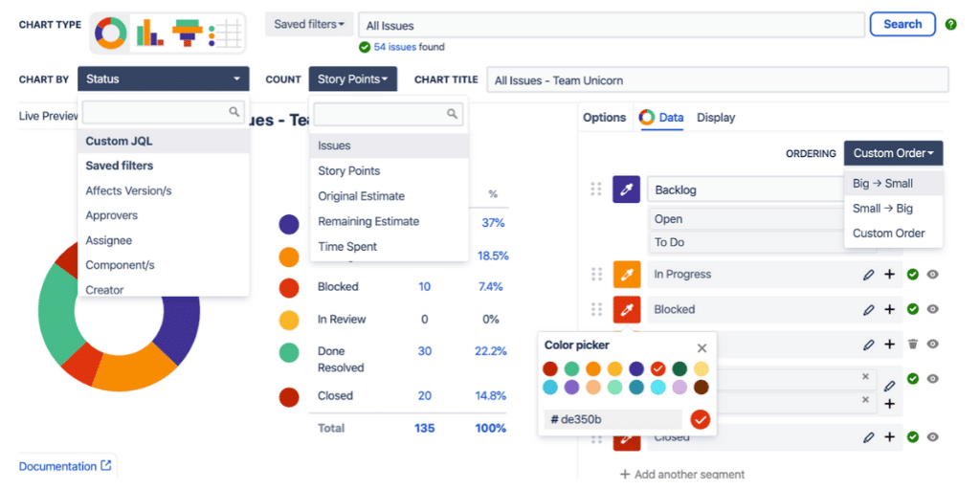Click the Search button

pos(902,24)
